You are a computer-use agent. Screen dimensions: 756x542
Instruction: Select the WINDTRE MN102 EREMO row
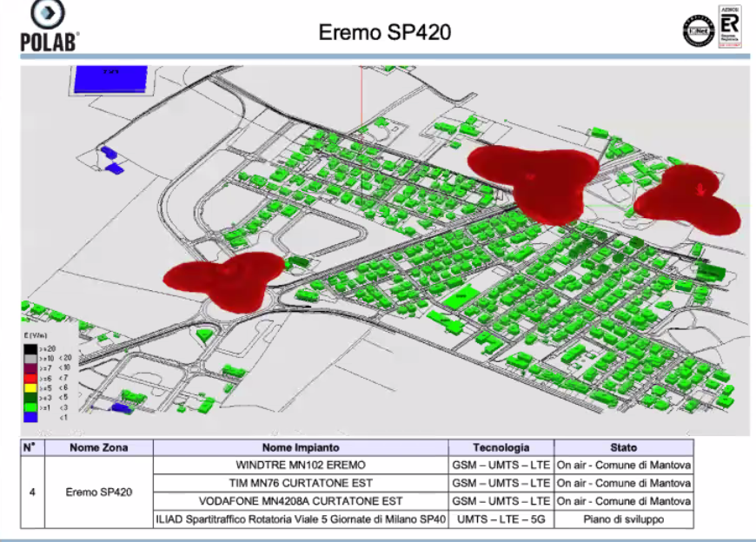(300, 465)
